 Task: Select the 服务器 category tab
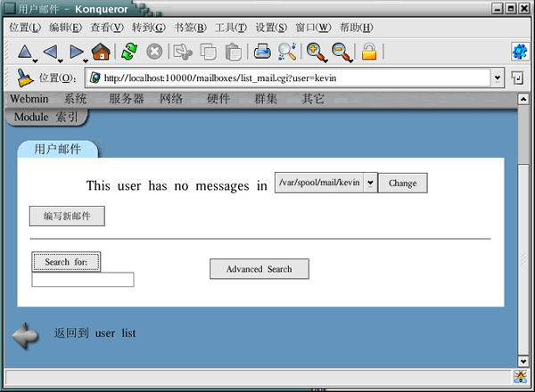coord(127,99)
